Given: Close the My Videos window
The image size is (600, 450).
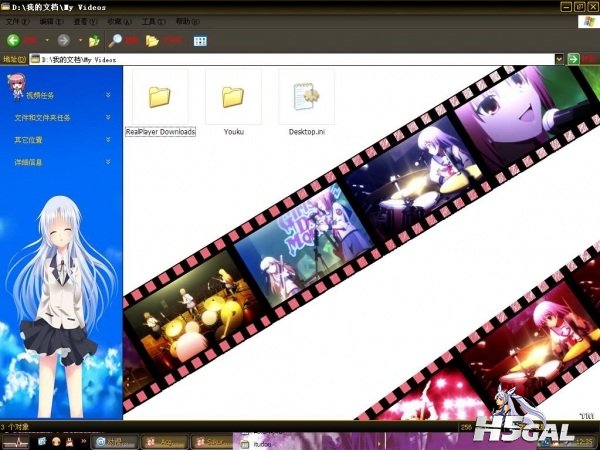Looking at the screenshot, I should click(593, 7).
